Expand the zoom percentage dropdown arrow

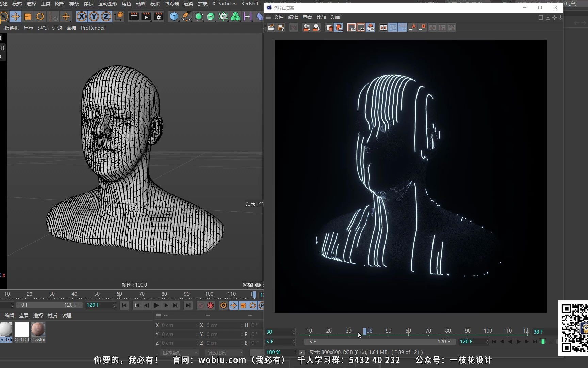tap(302, 352)
